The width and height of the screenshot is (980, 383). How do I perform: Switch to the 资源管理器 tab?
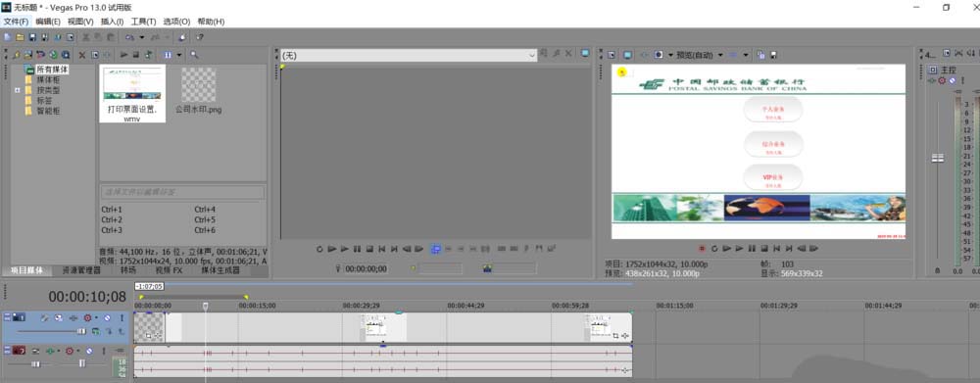pyautogui.click(x=81, y=270)
